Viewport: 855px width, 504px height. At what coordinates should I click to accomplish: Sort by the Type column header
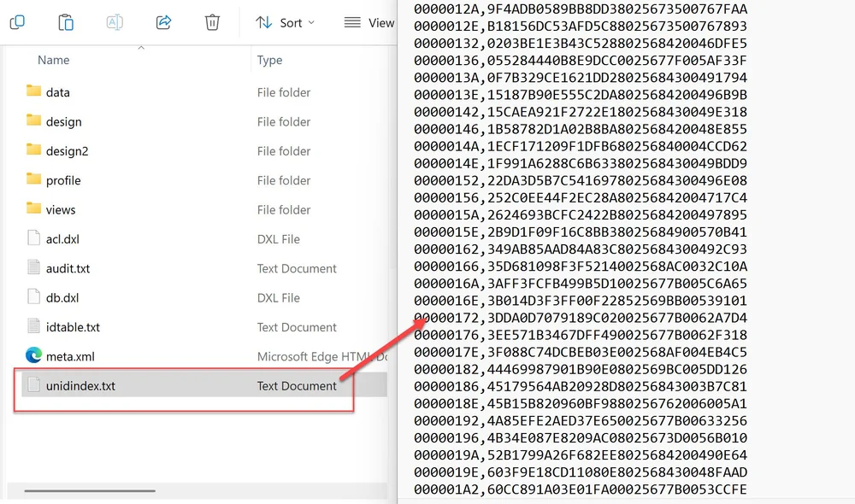pyautogui.click(x=269, y=60)
